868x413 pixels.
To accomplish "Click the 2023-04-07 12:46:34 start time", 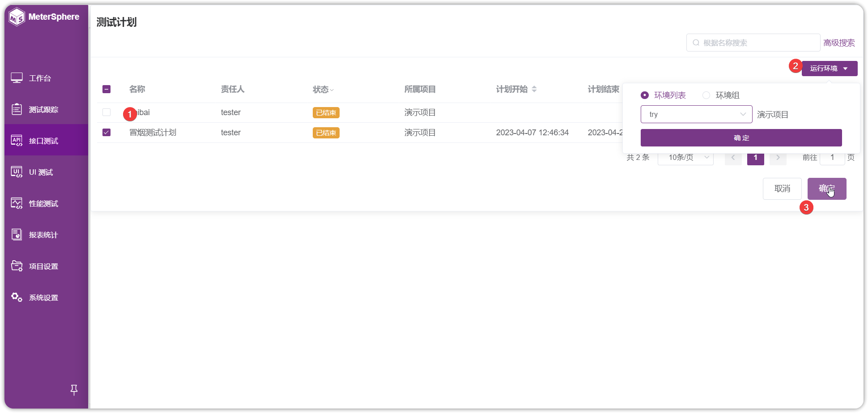I will tap(532, 133).
